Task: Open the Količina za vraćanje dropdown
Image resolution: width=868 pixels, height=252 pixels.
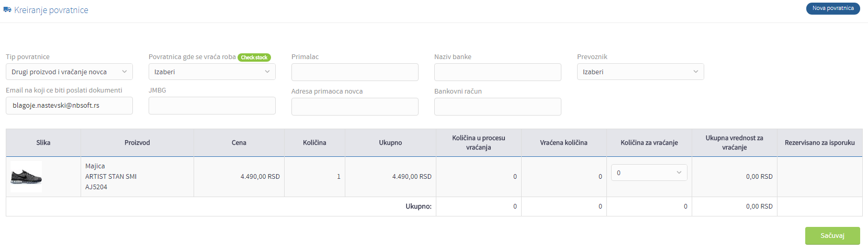Action: click(649, 173)
